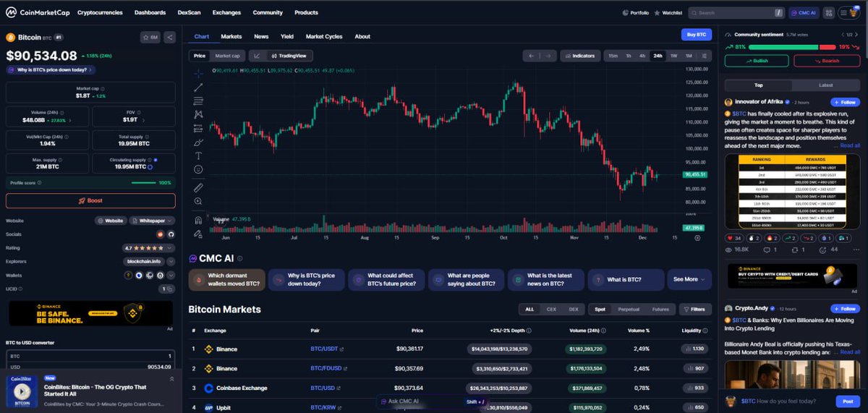The height and width of the screenshot is (413, 868).
Task: Click the share icon next to Bitcoin
Action: (169, 37)
